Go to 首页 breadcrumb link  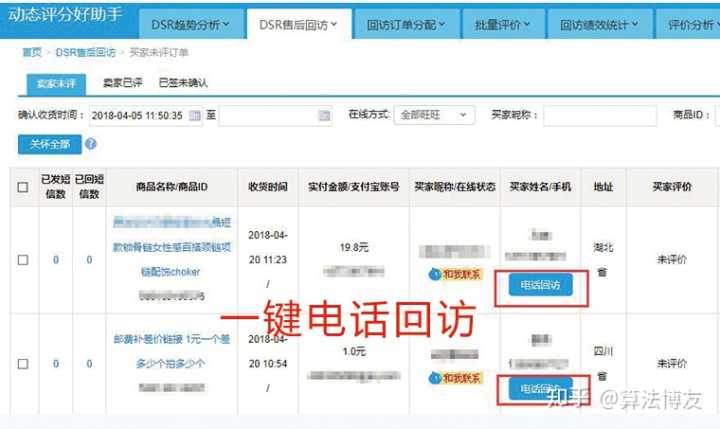(x=32, y=52)
